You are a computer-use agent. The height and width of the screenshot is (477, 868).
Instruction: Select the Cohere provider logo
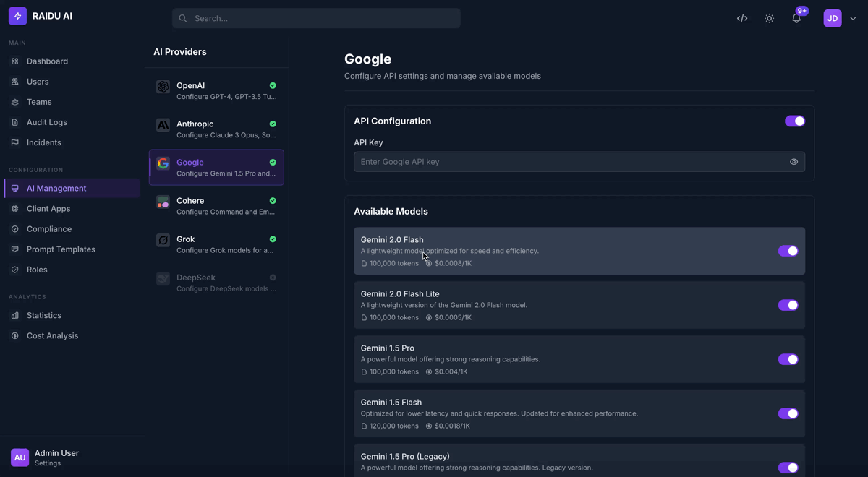click(x=163, y=202)
